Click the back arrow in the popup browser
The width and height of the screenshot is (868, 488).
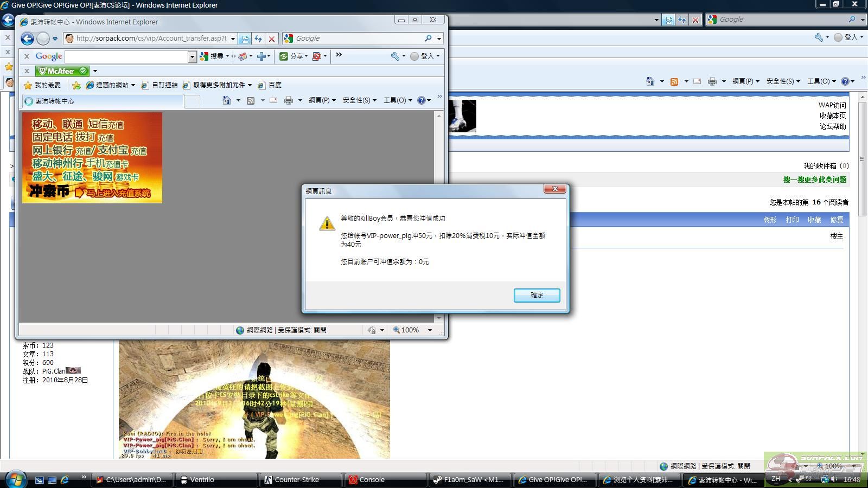tap(27, 38)
